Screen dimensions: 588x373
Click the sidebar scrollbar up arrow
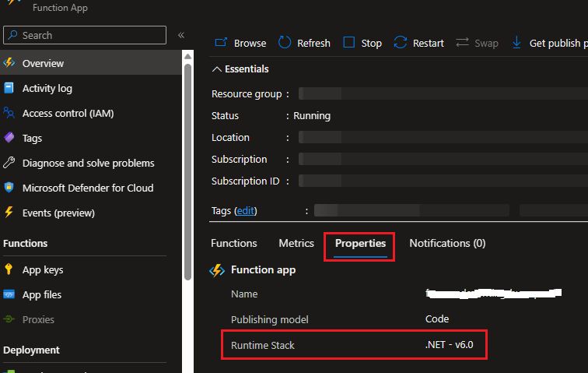point(188,56)
